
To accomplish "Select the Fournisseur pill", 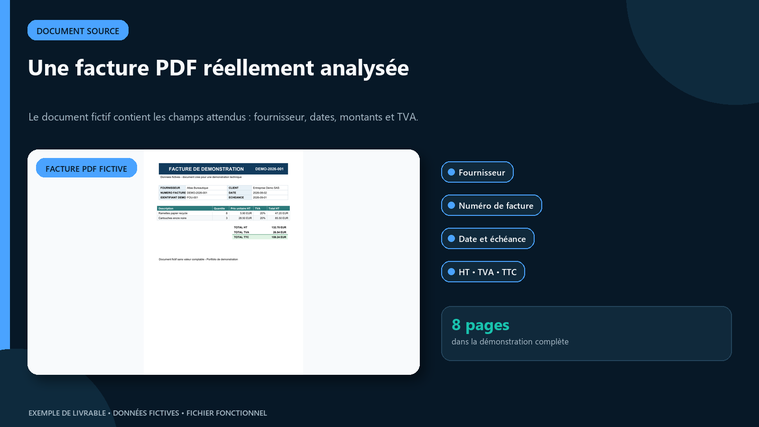I will click(477, 172).
